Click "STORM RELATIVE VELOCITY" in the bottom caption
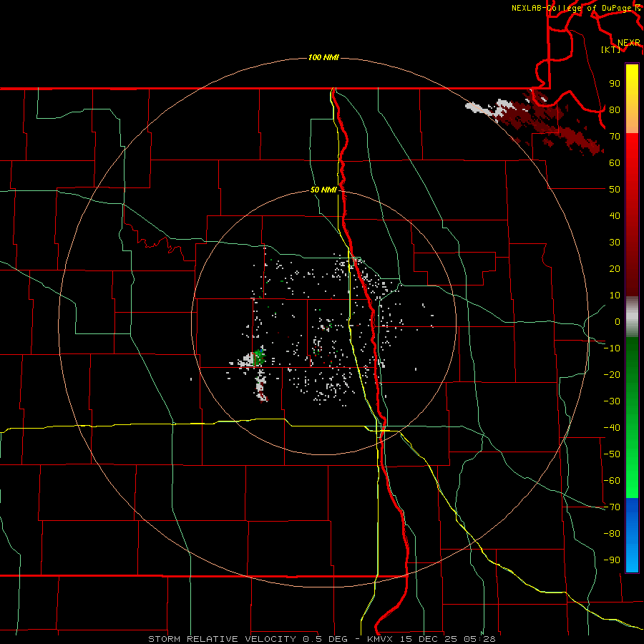This screenshot has width=644, height=644. click(x=222, y=639)
